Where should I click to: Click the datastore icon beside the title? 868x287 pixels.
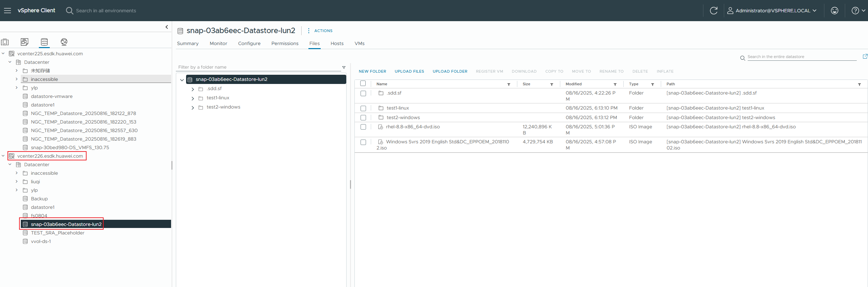point(180,31)
